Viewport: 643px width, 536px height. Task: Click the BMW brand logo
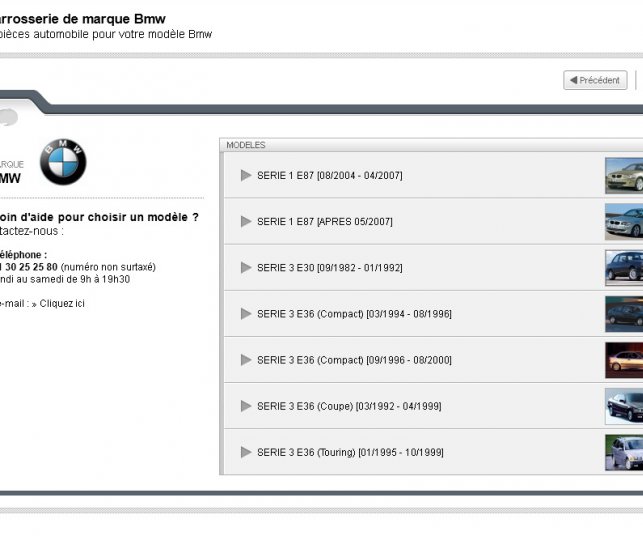(63, 162)
